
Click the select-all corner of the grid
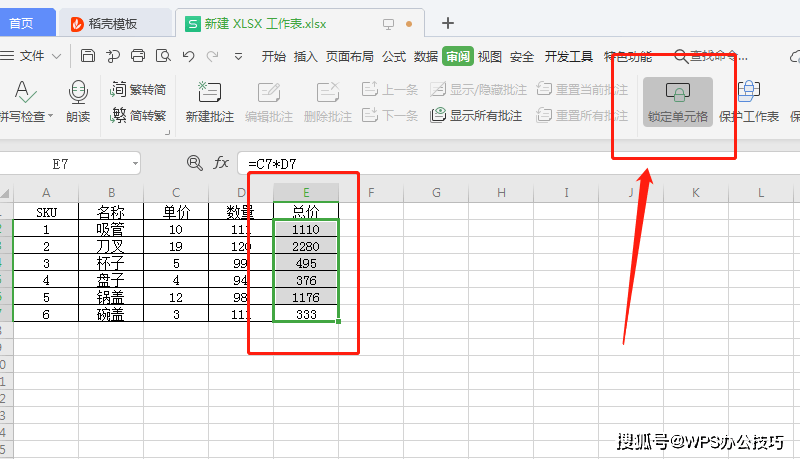click(5, 193)
